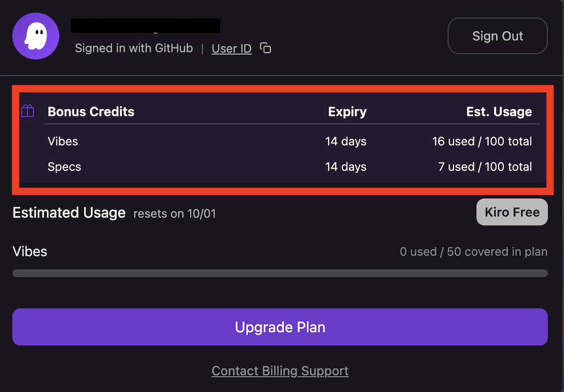Select the Vibes row in Bonus Credits
Viewport: 564px width, 392px height.
pos(63,141)
